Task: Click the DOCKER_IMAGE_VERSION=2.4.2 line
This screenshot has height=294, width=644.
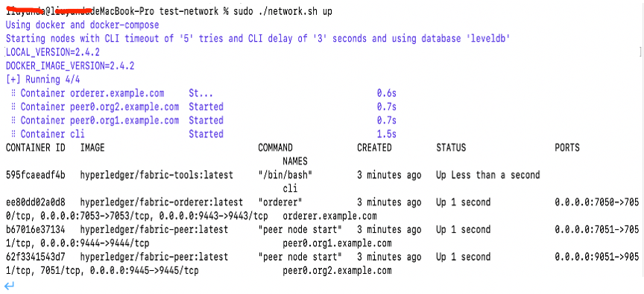Action: pyautogui.click(x=70, y=66)
